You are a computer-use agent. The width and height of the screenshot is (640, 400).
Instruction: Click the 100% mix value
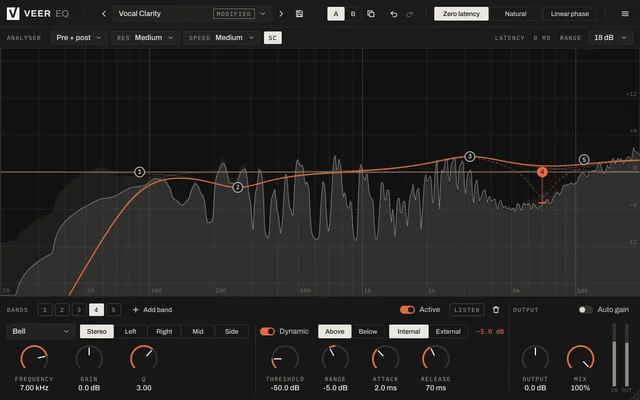[580, 388]
